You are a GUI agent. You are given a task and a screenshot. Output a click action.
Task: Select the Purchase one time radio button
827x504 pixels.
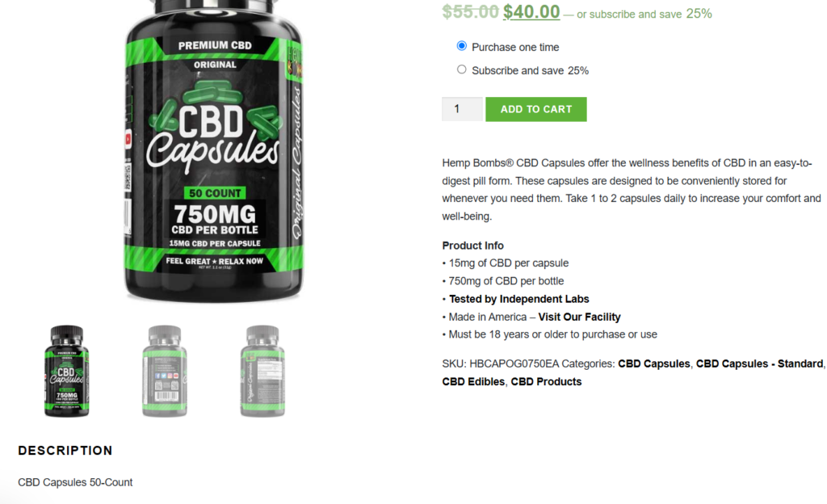pyautogui.click(x=461, y=46)
